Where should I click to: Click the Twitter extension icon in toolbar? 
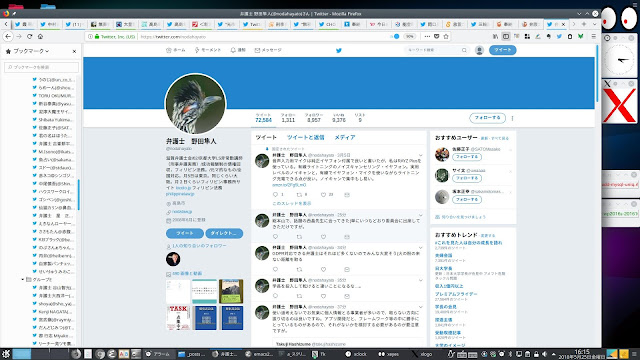[559, 36]
